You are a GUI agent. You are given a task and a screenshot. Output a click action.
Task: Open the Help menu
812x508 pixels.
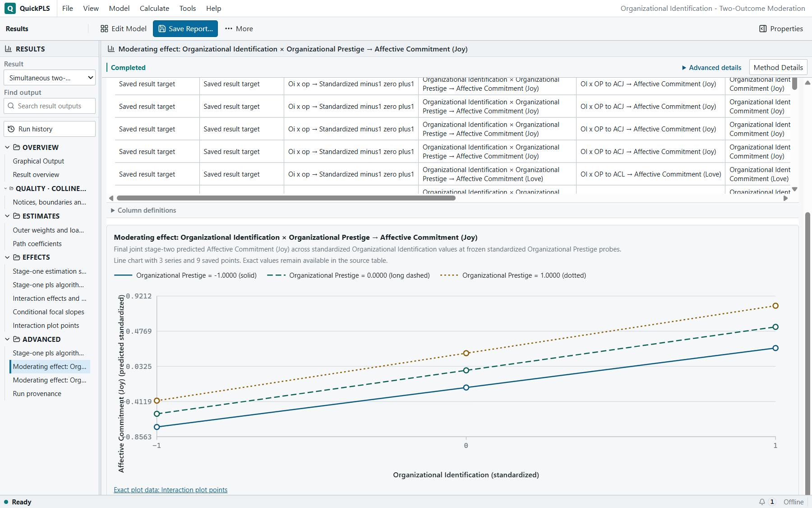[213, 8]
